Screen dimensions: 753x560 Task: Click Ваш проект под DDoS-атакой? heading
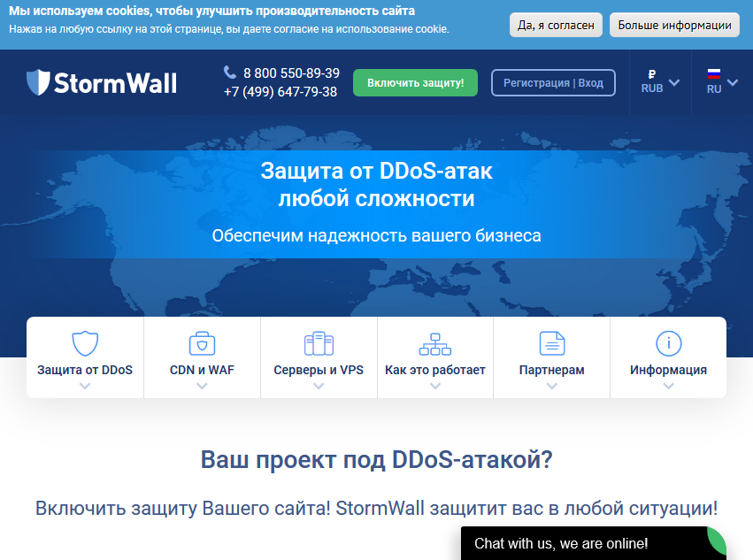point(377,460)
